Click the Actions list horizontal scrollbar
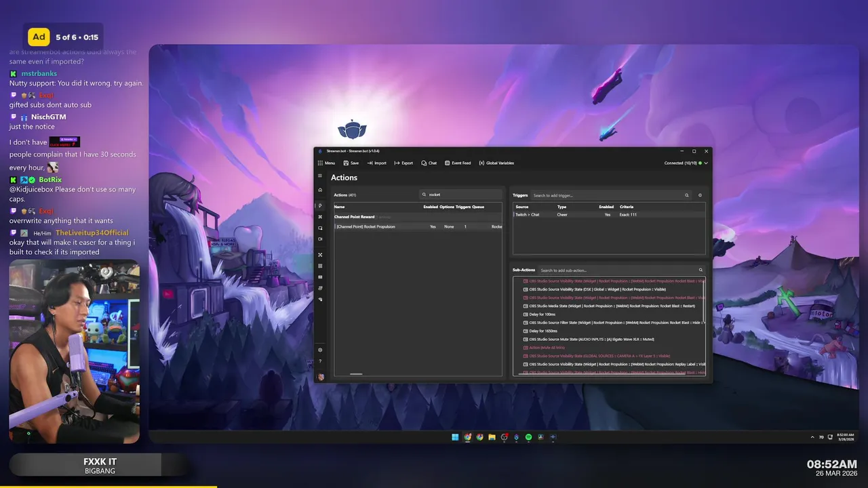 point(356,373)
